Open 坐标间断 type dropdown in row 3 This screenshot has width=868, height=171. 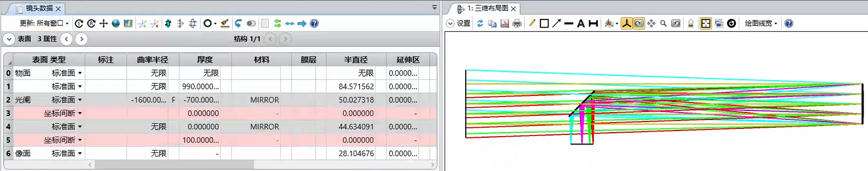pos(80,113)
